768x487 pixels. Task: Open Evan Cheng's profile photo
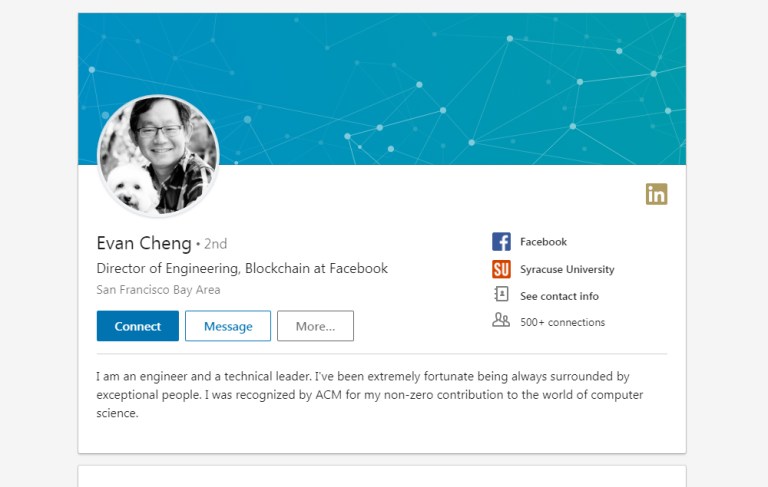pyautogui.click(x=158, y=155)
